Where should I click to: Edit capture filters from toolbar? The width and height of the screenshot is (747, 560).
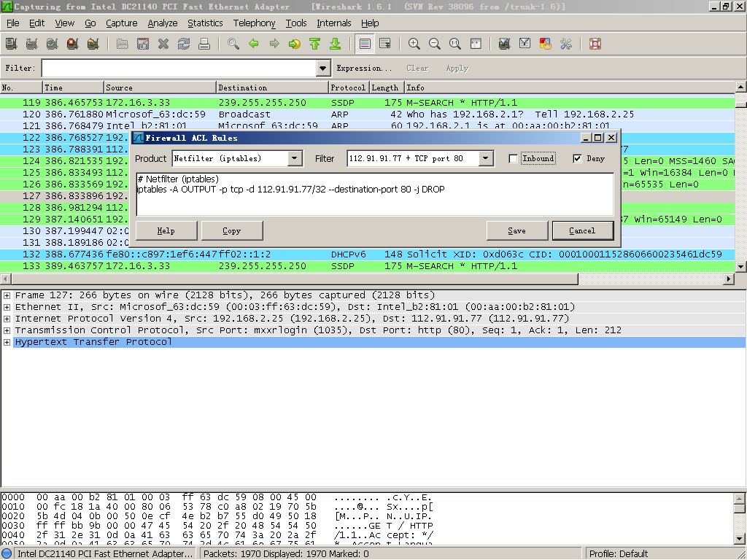(505, 44)
